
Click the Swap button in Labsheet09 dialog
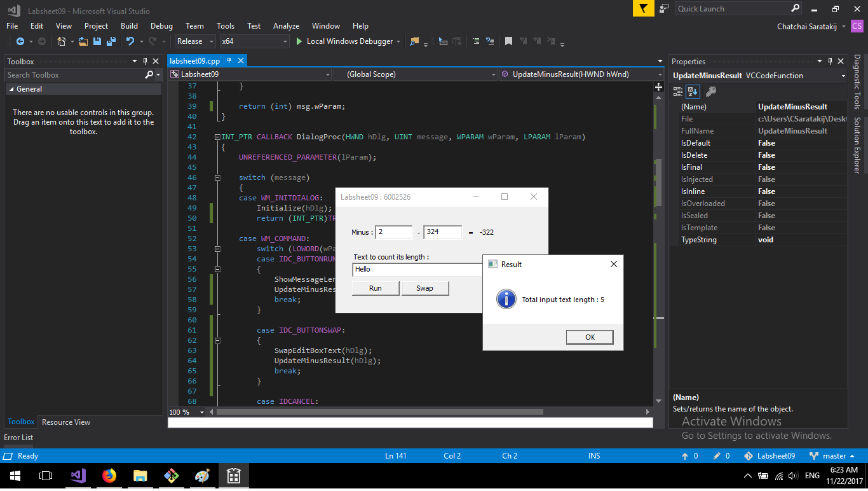(x=424, y=288)
